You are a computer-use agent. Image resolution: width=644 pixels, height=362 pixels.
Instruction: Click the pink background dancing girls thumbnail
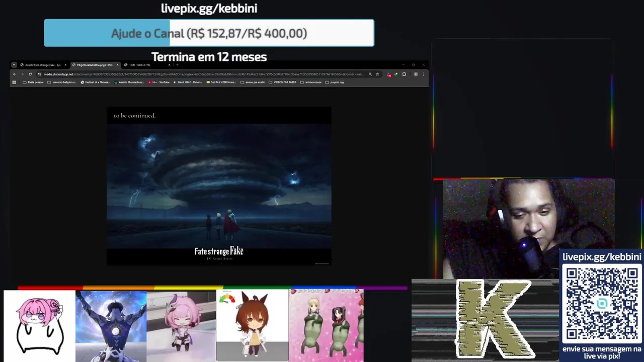[326, 326]
